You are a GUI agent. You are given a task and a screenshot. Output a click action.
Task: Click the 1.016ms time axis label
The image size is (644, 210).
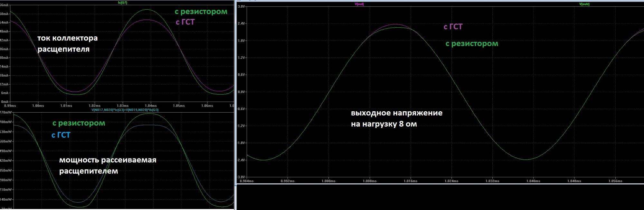point(411,181)
